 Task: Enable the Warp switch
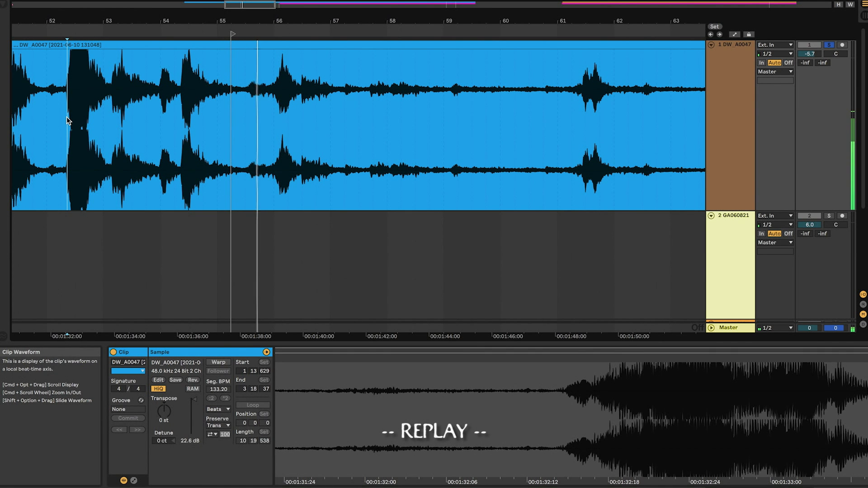click(218, 362)
